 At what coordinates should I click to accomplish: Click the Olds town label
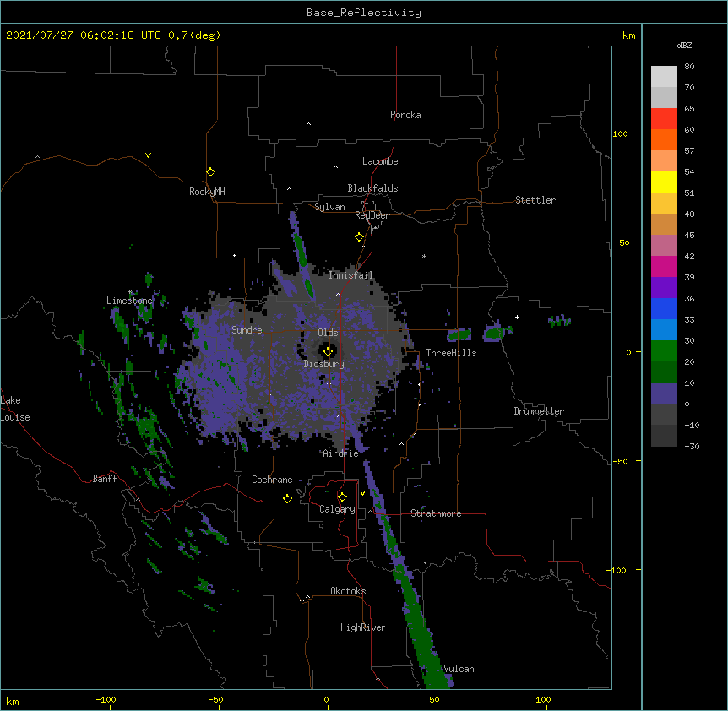click(x=328, y=333)
